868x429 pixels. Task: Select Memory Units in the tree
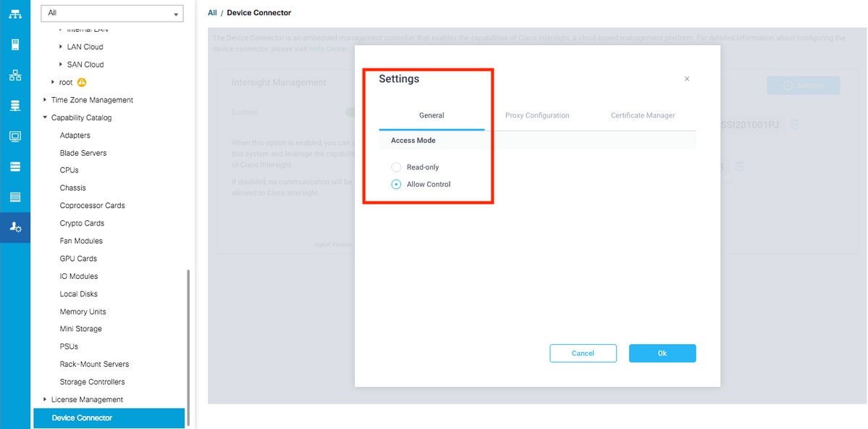coord(83,312)
